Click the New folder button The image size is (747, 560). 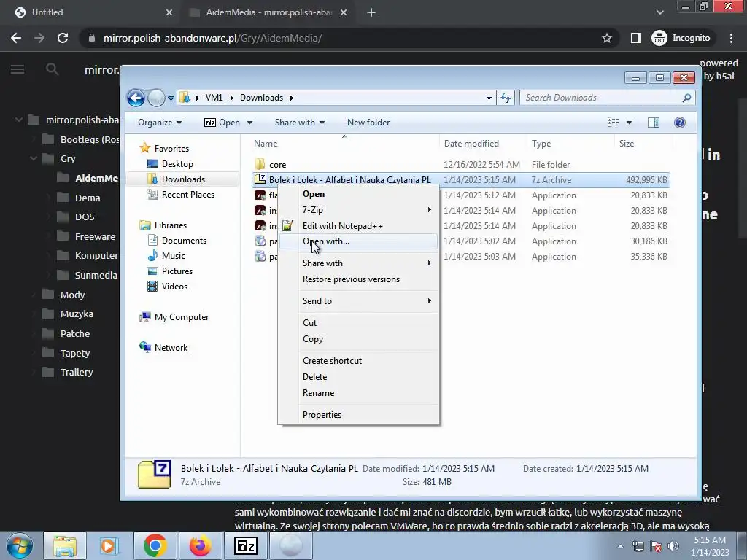pyautogui.click(x=368, y=122)
